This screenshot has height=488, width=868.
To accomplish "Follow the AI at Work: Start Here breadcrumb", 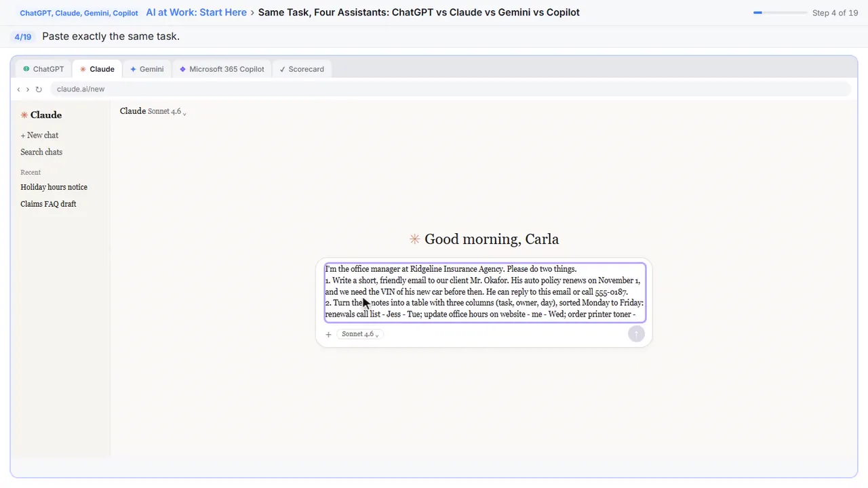I will coord(196,12).
